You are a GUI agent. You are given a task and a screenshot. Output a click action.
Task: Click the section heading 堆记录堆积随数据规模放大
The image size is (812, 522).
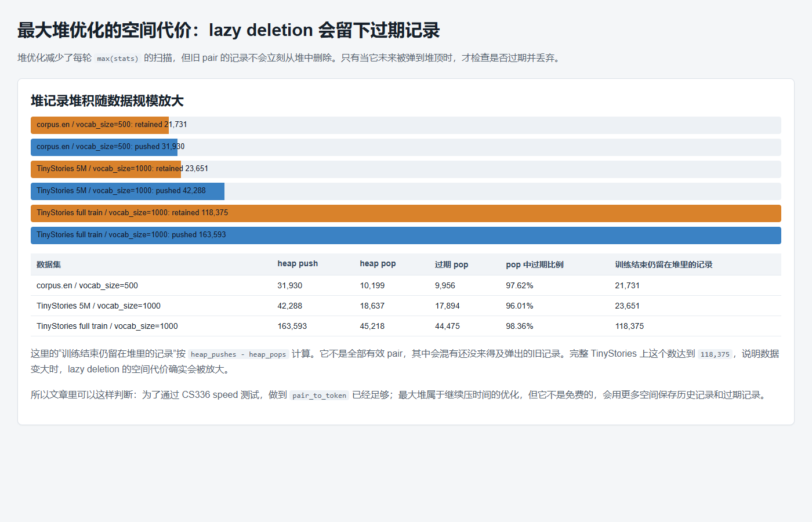pos(107,101)
